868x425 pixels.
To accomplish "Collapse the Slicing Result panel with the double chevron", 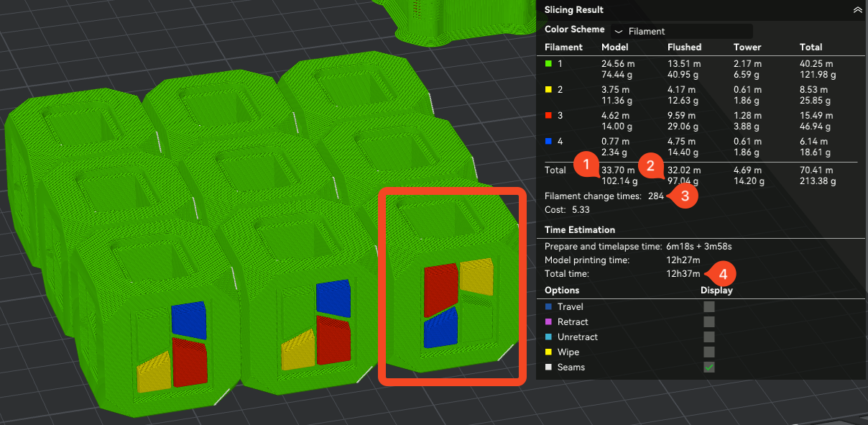I will 857,10.
